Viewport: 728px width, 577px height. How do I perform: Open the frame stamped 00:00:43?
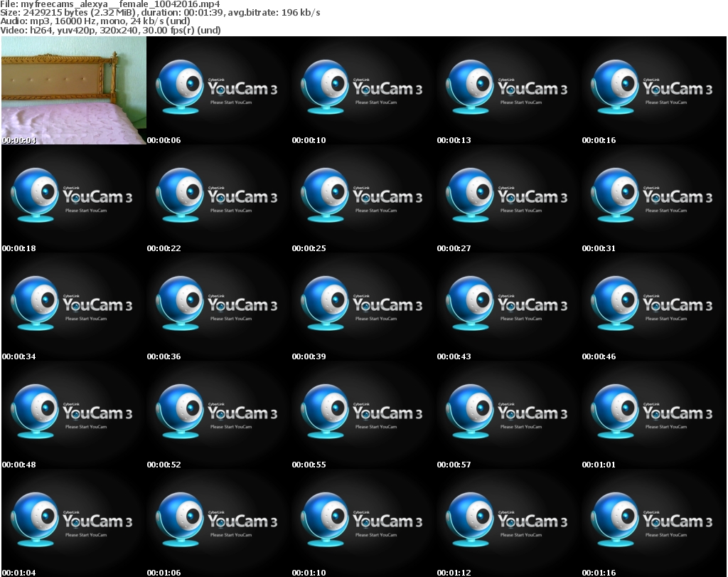pyautogui.click(x=509, y=307)
